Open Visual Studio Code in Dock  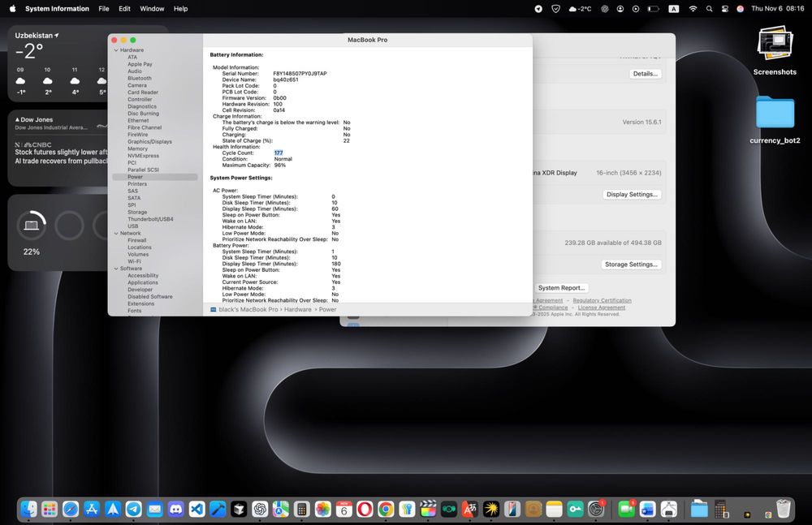(x=197, y=510)
